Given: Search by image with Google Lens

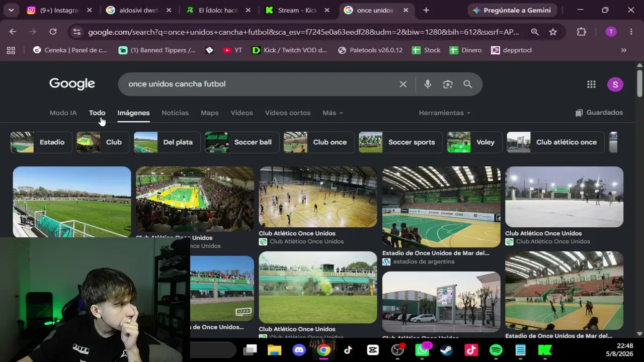Looking at the screenshot, I should (x=448, y=84).
